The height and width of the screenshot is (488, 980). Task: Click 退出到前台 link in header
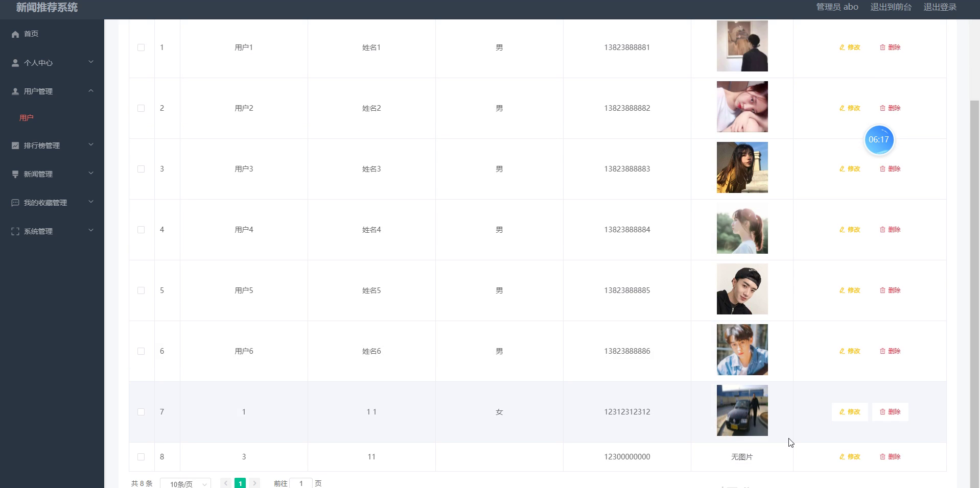pos(891,7)
